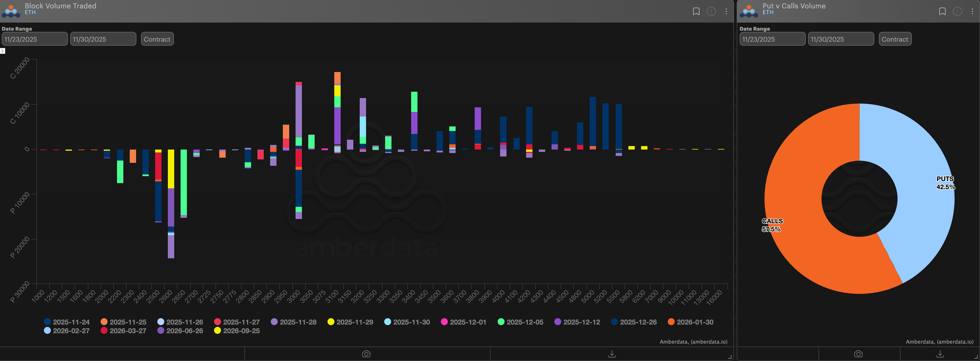
Task: Download Put v Calls Volume data
Action: coord(940,354)
